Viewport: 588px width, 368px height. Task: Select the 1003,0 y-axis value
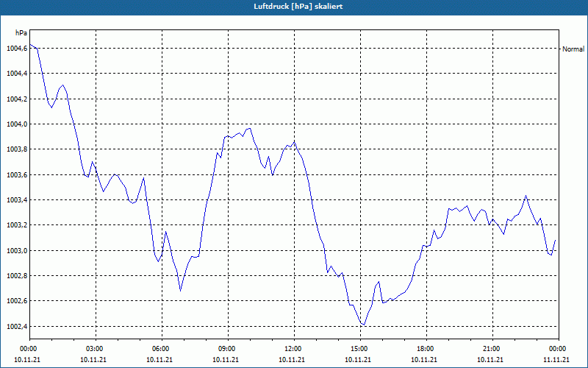click(17, 250)
